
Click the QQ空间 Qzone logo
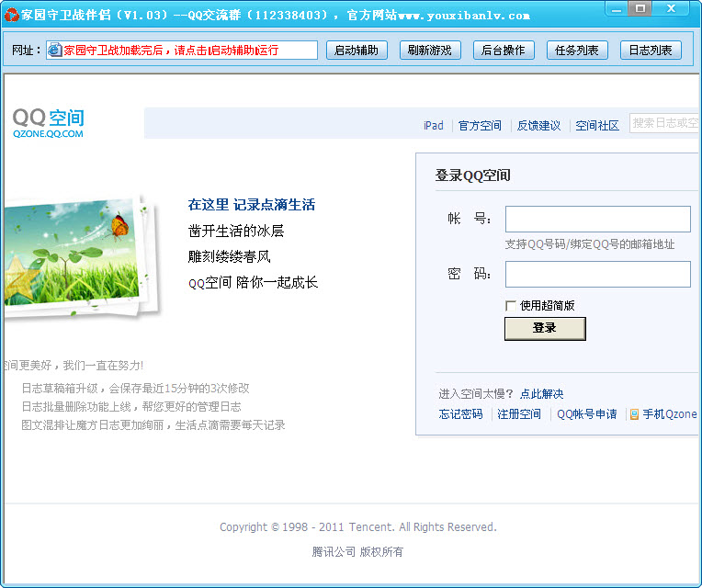(49, 122)
